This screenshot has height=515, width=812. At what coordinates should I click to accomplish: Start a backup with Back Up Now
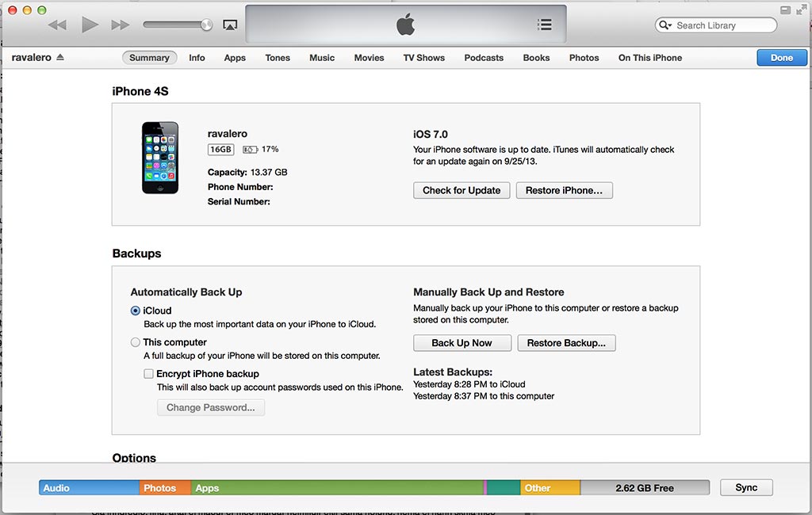click(462, 342)
